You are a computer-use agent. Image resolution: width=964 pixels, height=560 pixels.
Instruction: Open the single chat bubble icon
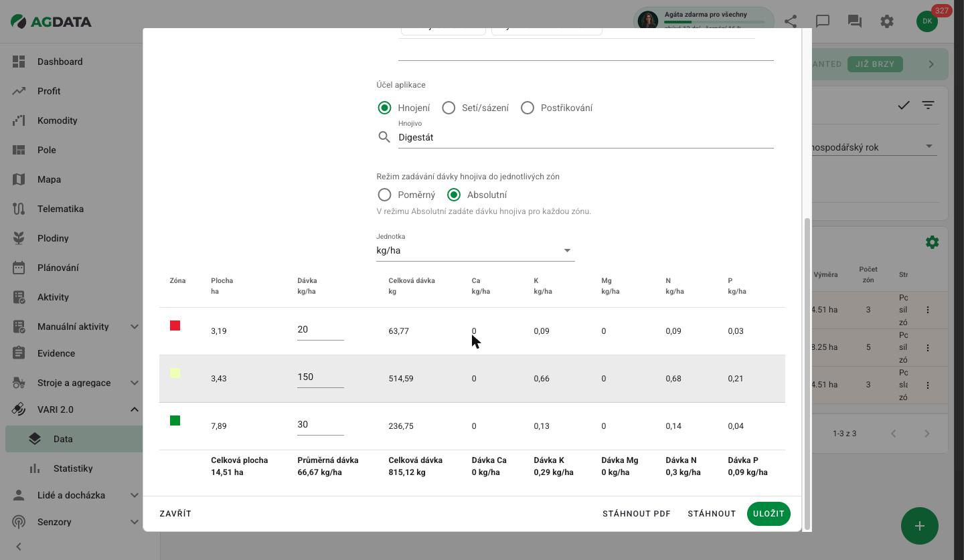(823, 21)
